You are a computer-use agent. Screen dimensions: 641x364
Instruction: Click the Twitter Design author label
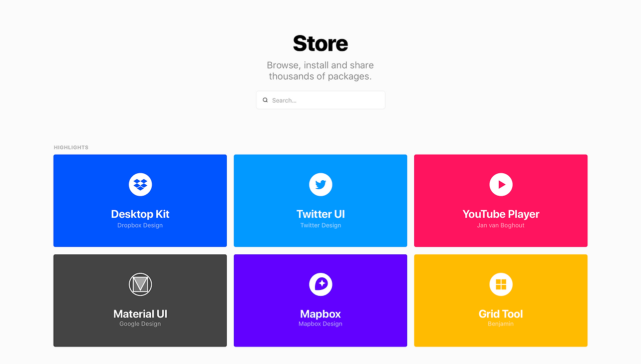pos(320,225)
